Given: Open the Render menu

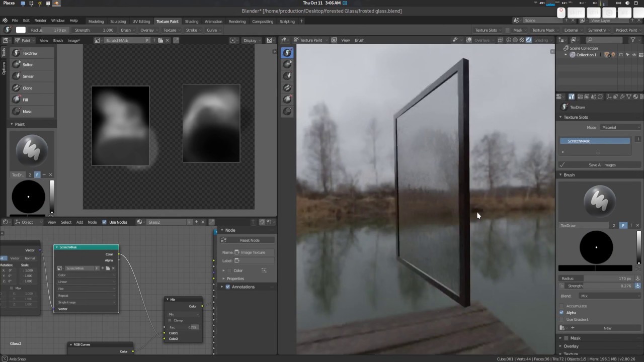Looking at the screenshot, I should (40, 21).
